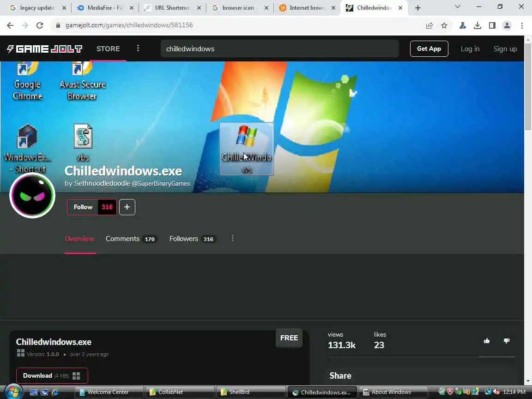Go back to the previous page

10,25
